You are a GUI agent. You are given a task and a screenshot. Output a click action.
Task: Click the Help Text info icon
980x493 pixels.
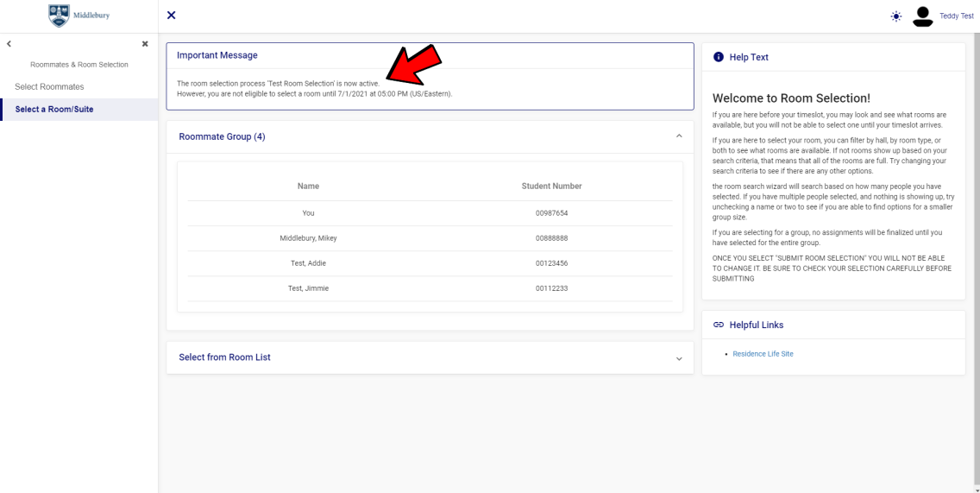click(x=719, y=57)
